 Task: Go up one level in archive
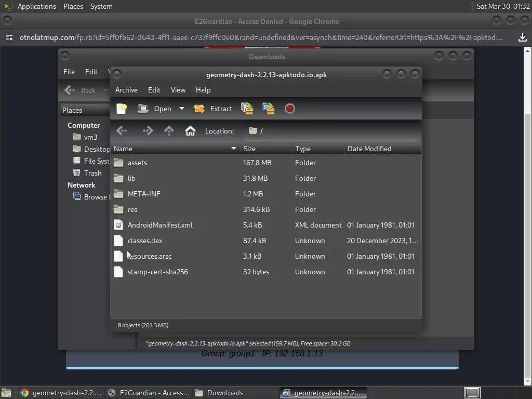[x=169, y=130]
